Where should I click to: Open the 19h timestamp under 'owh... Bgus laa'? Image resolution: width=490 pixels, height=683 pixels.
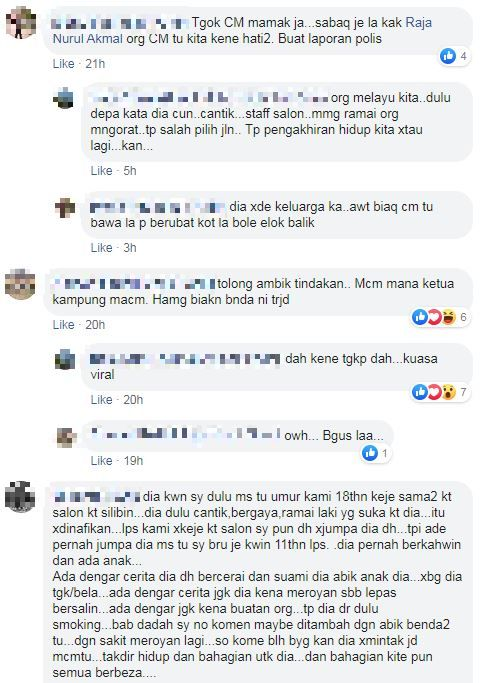pyautogui.click(x=133, y=461)
